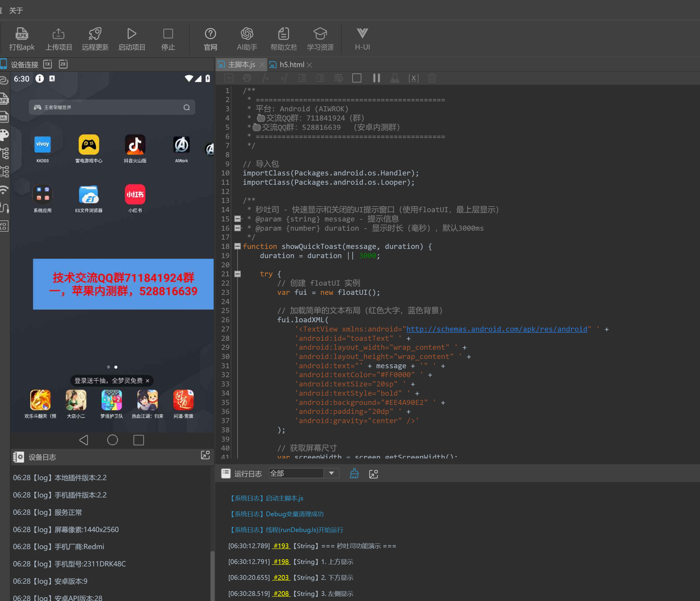Clear the run log with broom icon
Viewport: 700px width, 601px height.
tap(354, 473)
